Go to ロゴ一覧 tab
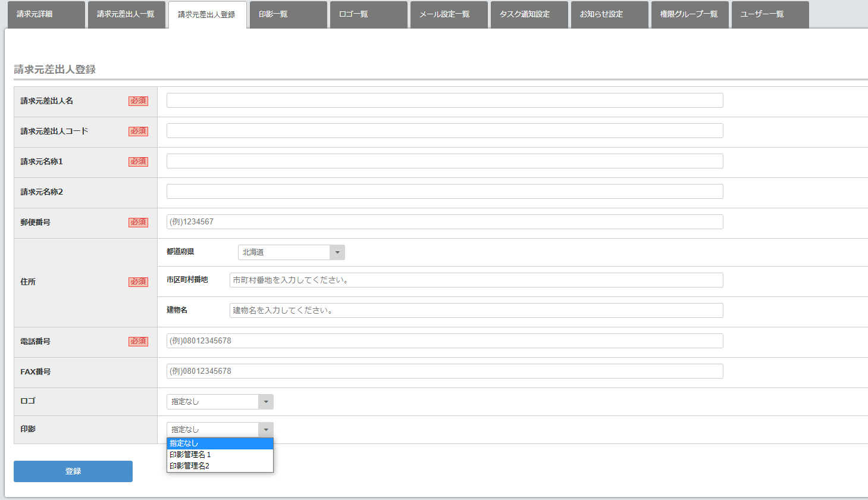Screen dimensions: 868x500 [368, 14]
